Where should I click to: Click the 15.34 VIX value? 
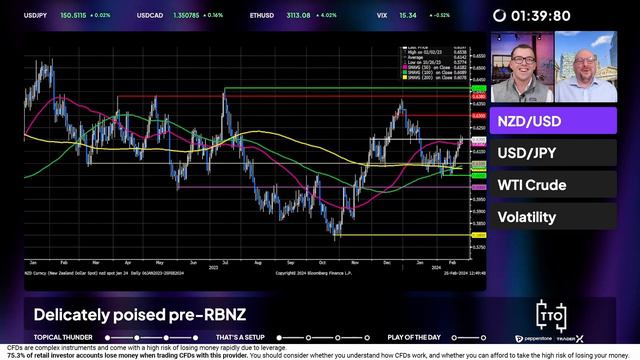click(408, 16)
